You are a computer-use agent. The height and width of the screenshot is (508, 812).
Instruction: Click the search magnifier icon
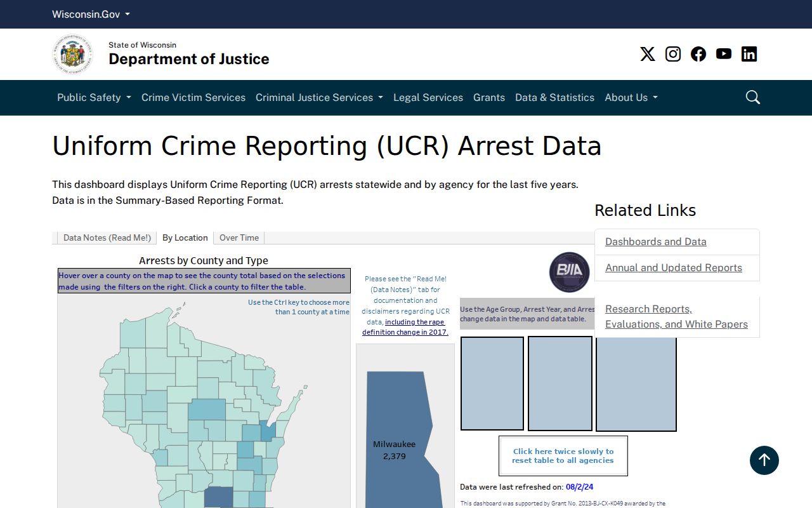coord(753,97)
